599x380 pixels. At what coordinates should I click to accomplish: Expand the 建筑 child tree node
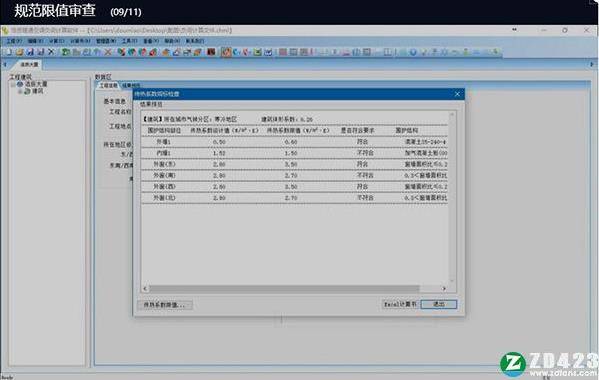pos(20,91)
